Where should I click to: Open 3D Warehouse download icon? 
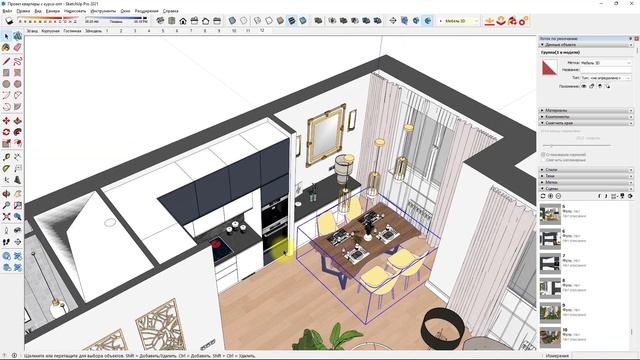tap(489, 20)
